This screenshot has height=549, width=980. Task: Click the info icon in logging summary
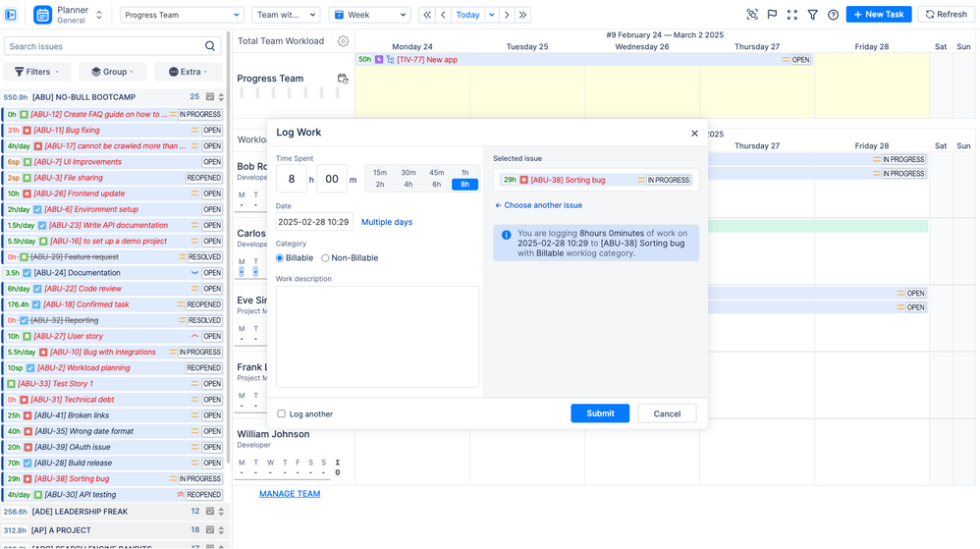(x=507, y=235)
